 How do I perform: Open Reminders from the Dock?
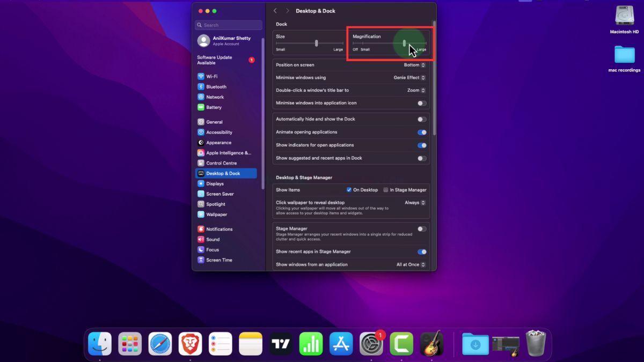click(220, 344)
